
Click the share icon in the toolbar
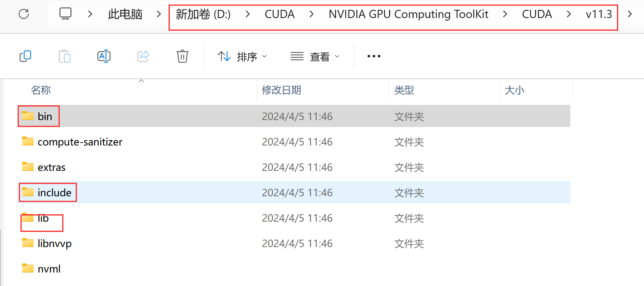(143, 56)
